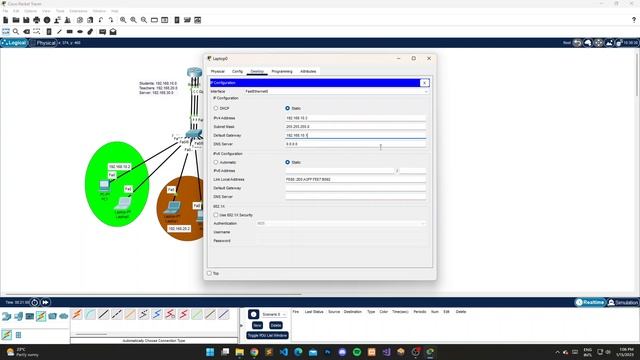Pick the blue Serial DCE cable
640x360 pixels.
point(157,314)
